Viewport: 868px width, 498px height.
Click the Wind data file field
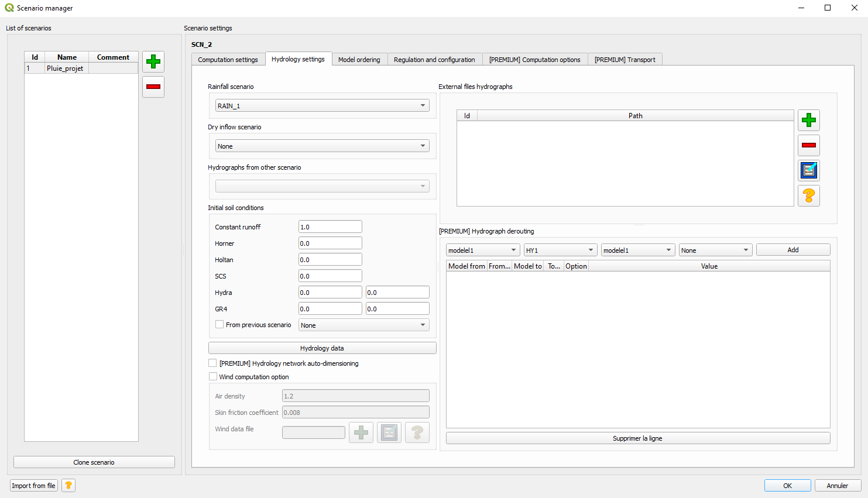(314, 432)
